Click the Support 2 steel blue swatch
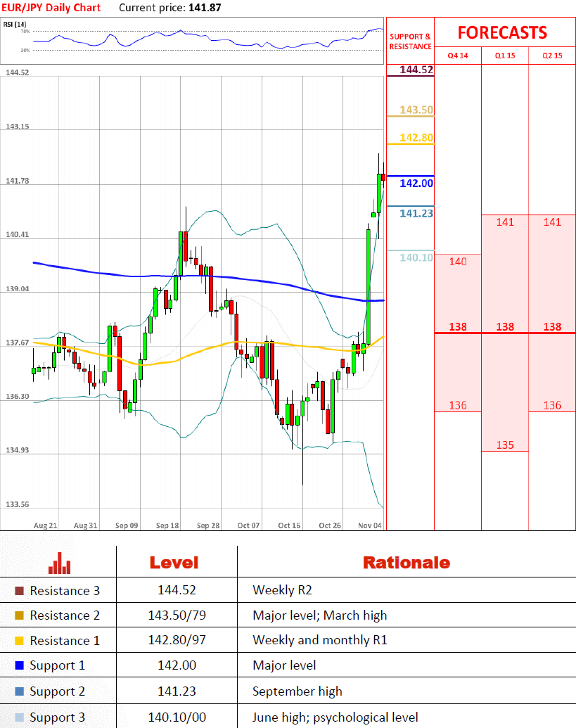This screenshot has width=576, height=728. pyautogui.click(x=19, y=691)
